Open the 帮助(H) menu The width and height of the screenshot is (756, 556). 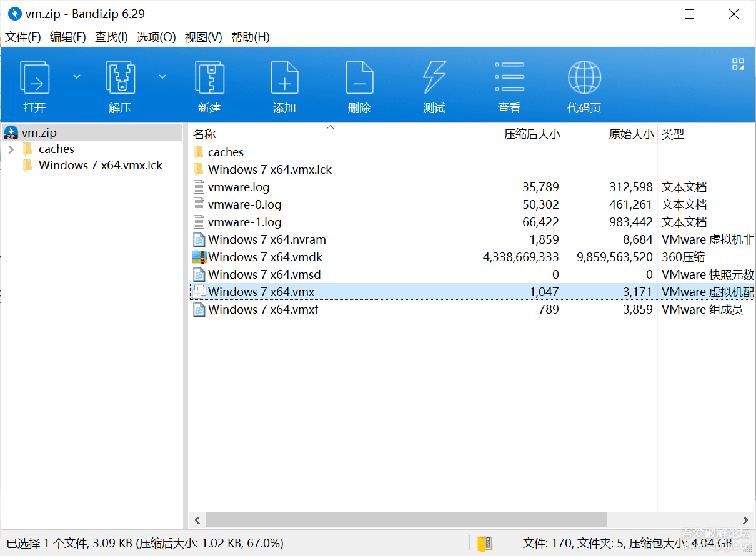(250, 37)
